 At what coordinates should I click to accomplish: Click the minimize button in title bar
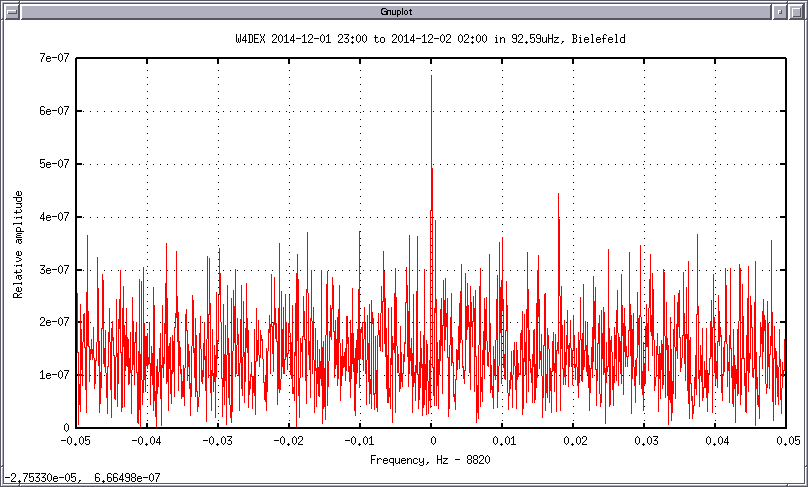[778, 11]
